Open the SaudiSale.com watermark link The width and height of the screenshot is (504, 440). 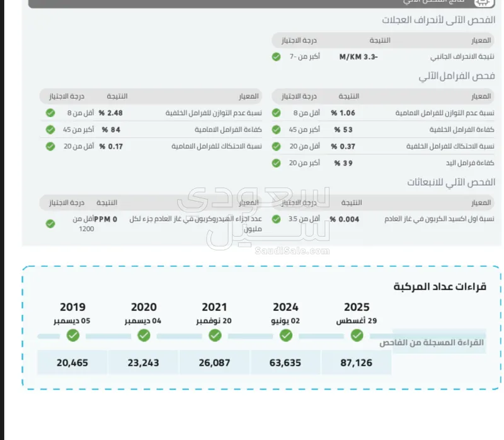click(292, 251)
